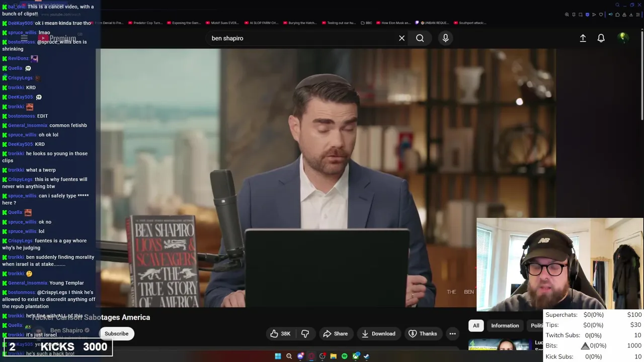Share the Tucker Carlson video
This screenshot has width=644, height=362.
[335, 333]
